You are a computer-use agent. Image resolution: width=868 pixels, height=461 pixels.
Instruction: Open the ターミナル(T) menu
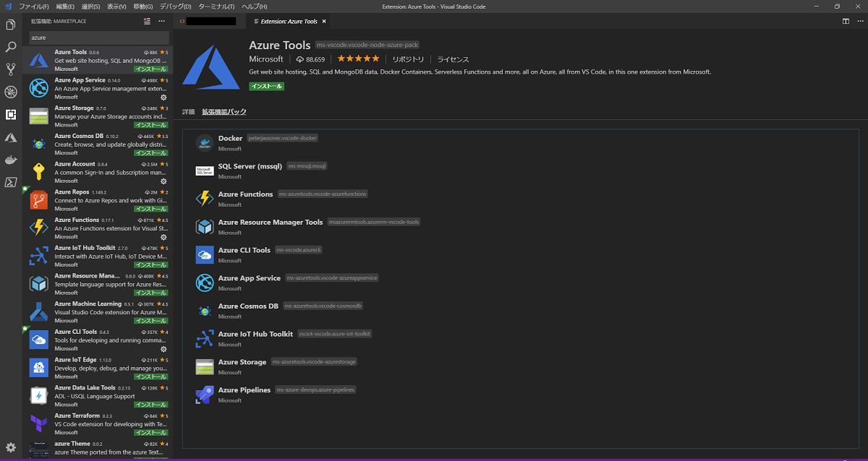[x=216, y=6]
